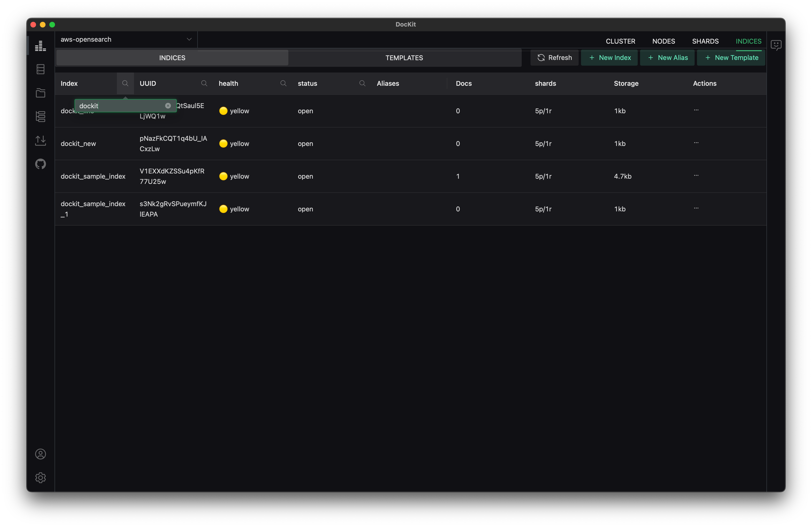Open the file folder sidebar icon
Image resolution: width=812 pixels, height=527 pixels.
point(40,93)
